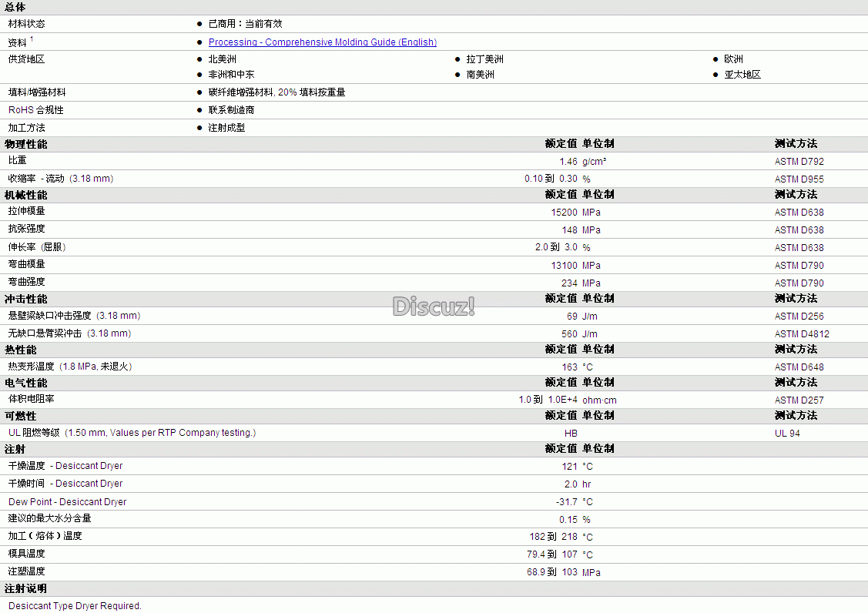Click the 注塑温度 row label
Viewport: 868px width, 613px height.
26,572
